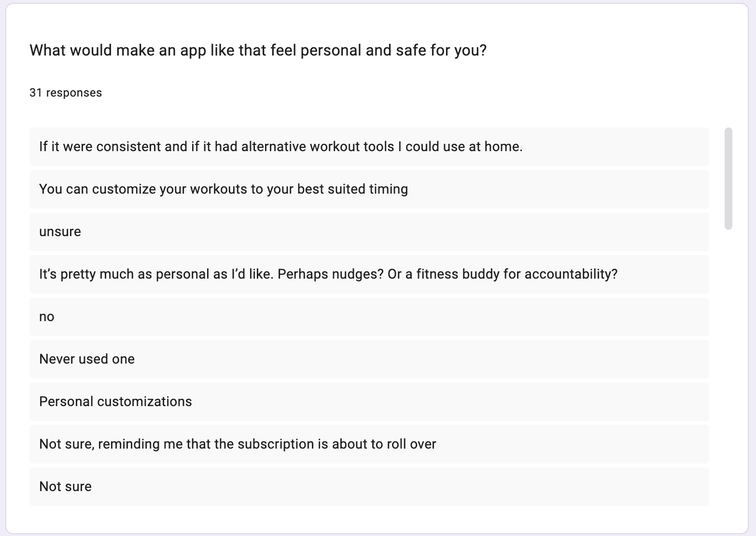Click the word 'accountability' in the response
756x536 pixels.
[x=571, y=274]
